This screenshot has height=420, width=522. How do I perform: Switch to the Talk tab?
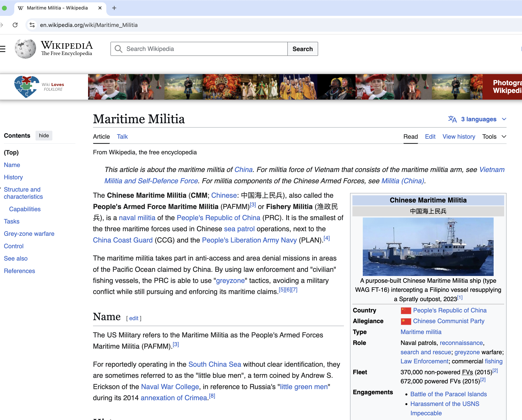(122, 137)
